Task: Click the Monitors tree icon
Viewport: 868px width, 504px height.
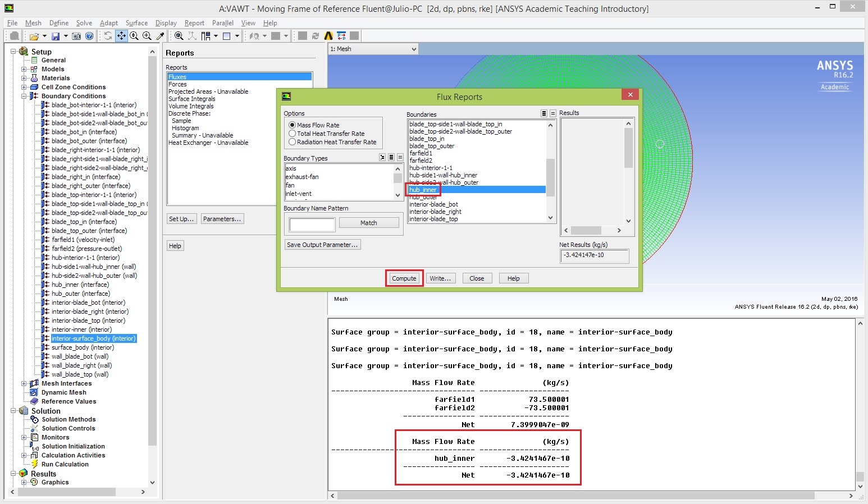Action: point(34,437)
